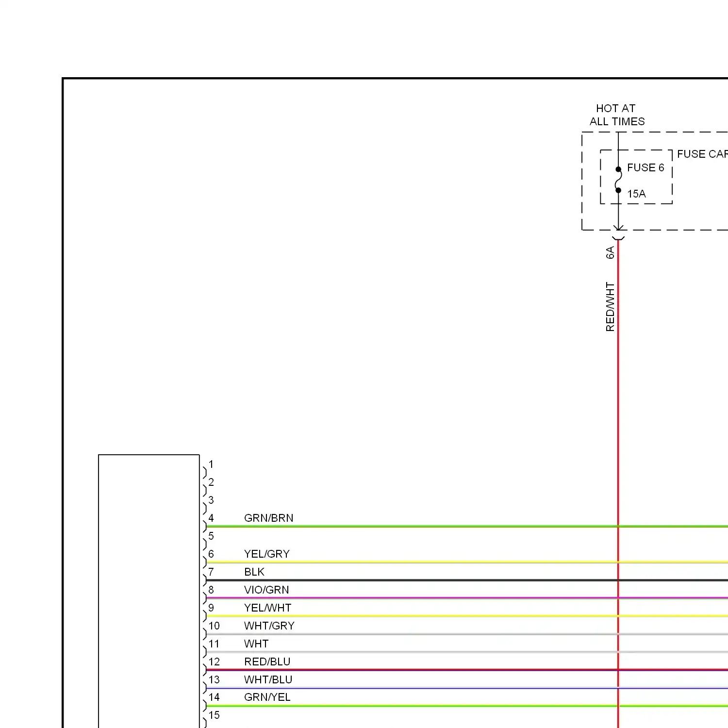Image resolution: width=728 pixels, height=728 pixels.
Task: Select the BLK wire label
Action: tap(254, 572)
